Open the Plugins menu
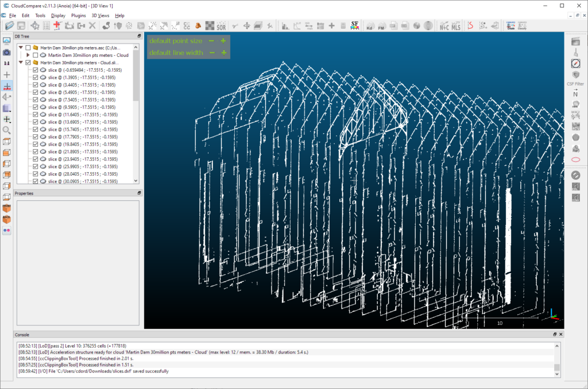The height and width of the screenshot is (389, 588). 79,15
